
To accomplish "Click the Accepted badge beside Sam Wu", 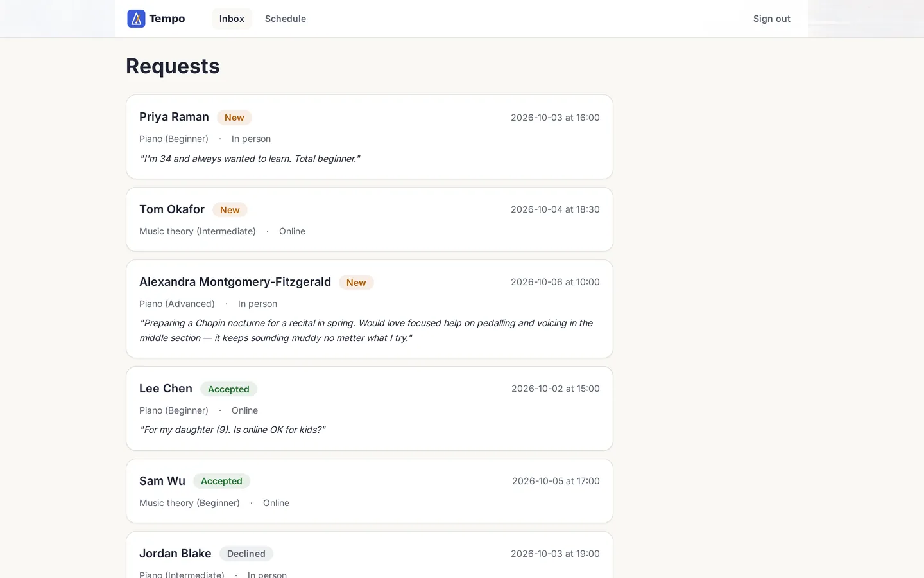I will coord(221,481).
